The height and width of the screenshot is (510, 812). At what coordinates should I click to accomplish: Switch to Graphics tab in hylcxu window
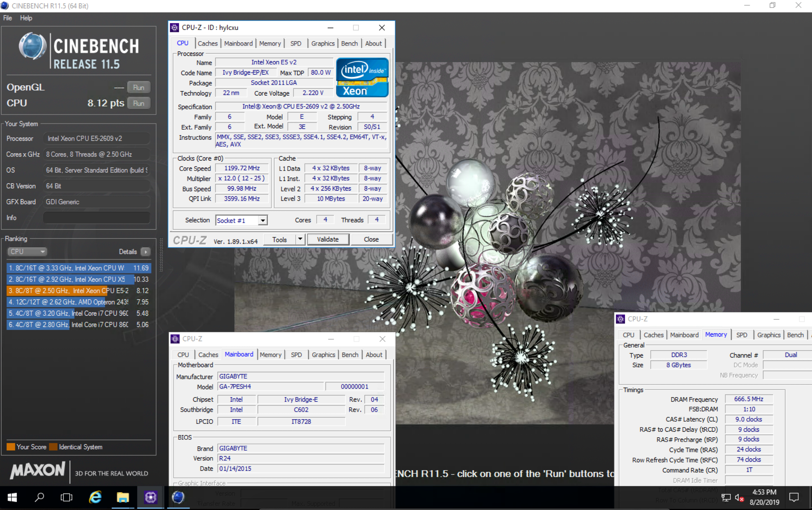point(323,44)
